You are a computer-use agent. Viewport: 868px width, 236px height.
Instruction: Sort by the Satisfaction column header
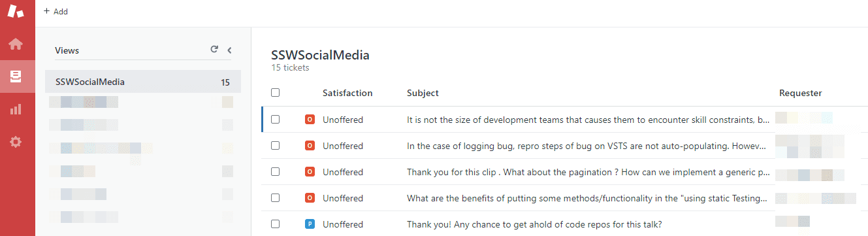click(347, 93)
